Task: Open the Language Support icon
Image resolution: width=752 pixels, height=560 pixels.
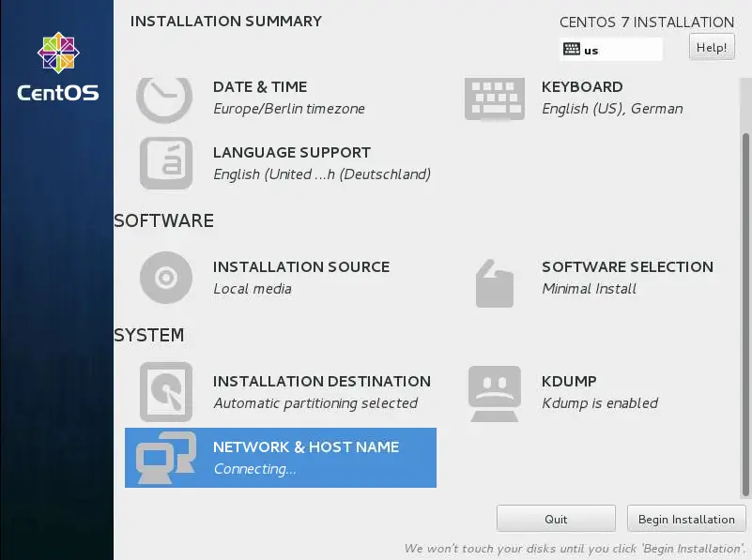Action: pos(166,163)
